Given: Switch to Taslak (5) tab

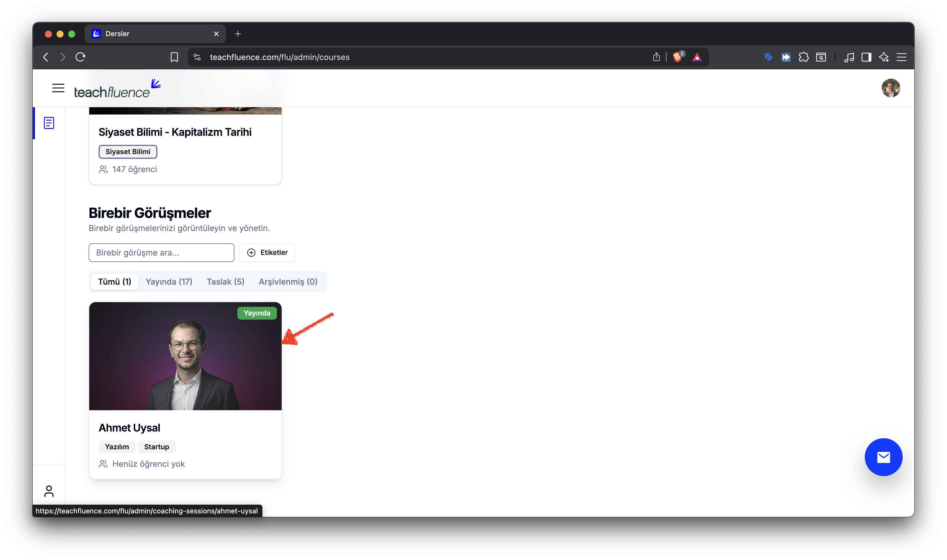Looking at the screenshot, I should 225,281.
